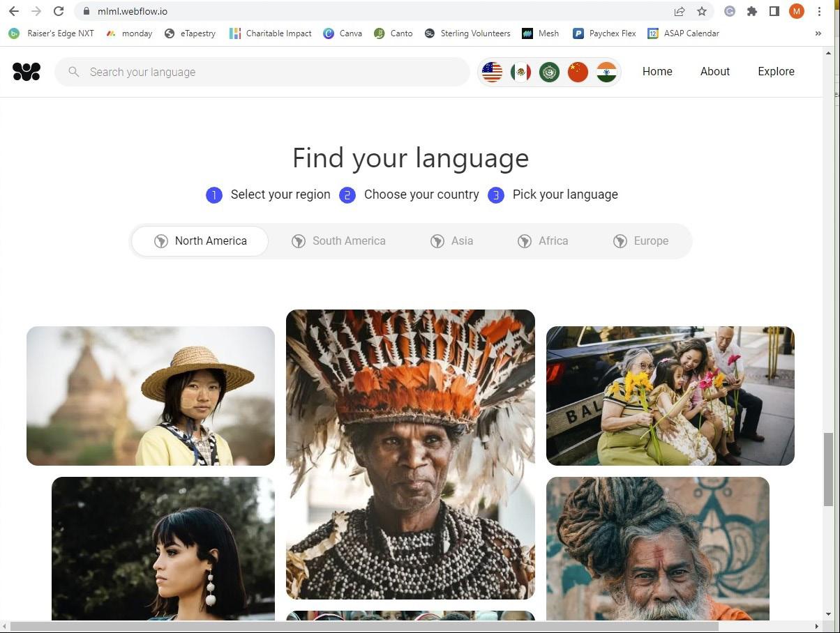840x633 pixels.
Task: Click step 1 Select your region
Action: [x=268, y=195]
